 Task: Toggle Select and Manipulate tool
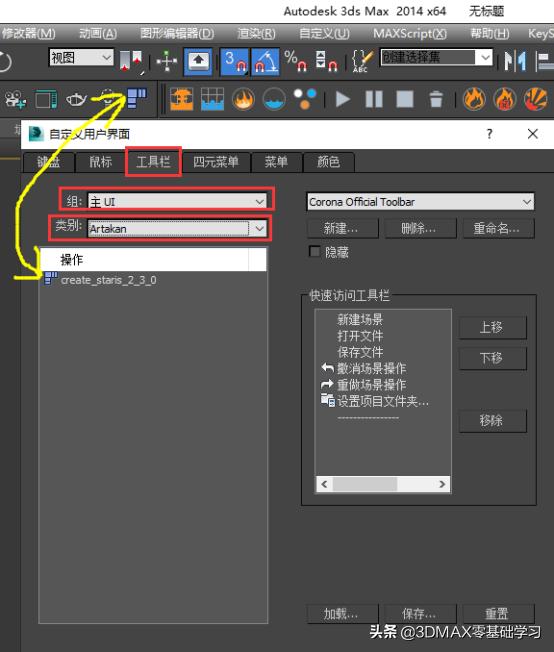coord(167,62)
